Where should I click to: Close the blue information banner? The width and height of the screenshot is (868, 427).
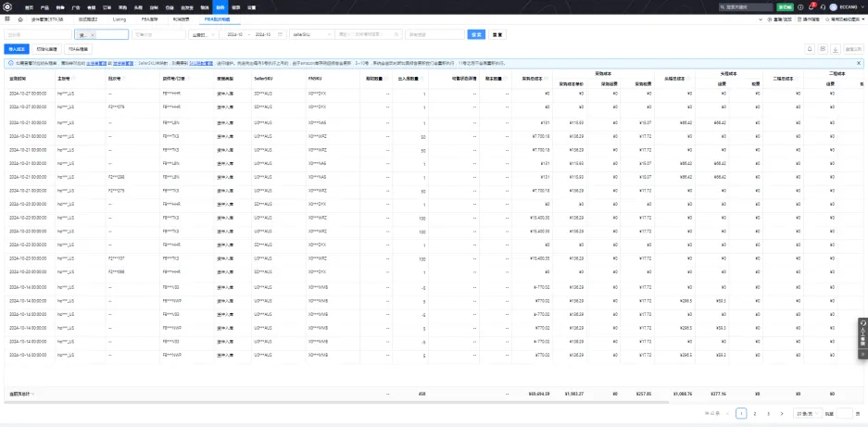[x=859, y=63]
